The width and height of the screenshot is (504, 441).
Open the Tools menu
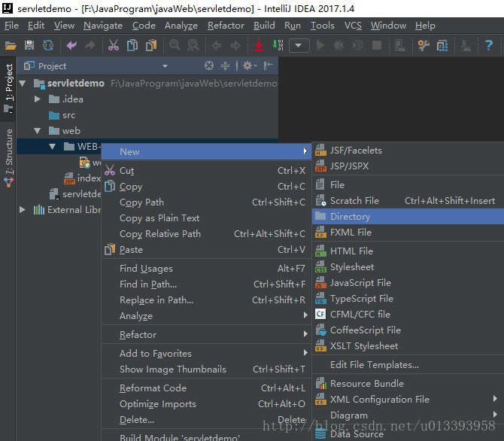[x=323, y=26]
